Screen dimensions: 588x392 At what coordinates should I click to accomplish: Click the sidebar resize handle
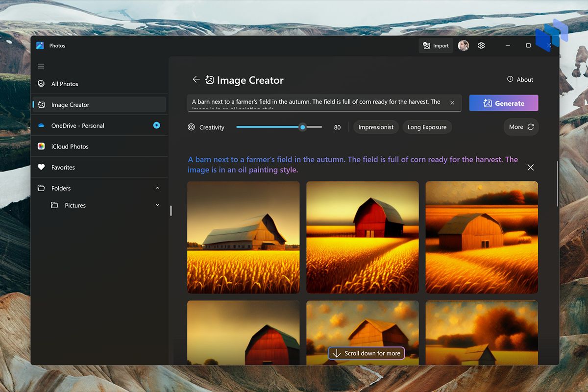171,211
